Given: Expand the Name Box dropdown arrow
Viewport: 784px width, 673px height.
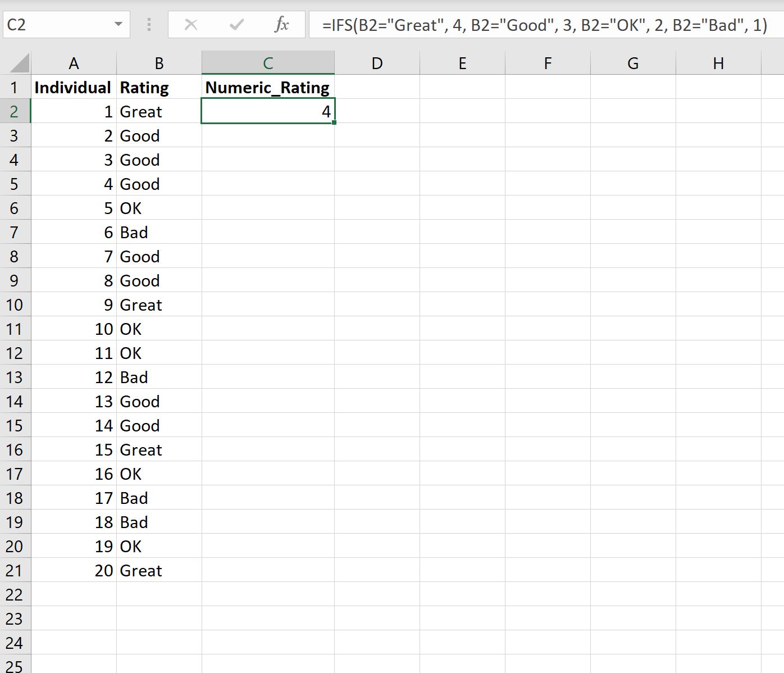Looking at the screenshot, I should 118,25.
